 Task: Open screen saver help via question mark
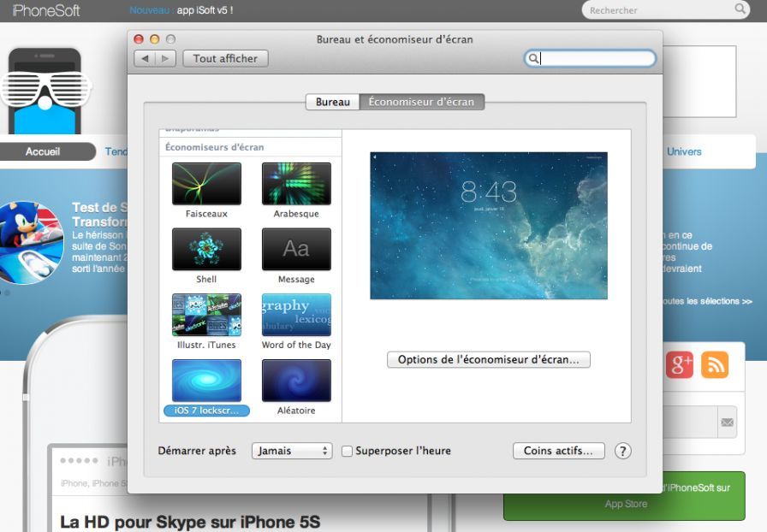[622, 451]
